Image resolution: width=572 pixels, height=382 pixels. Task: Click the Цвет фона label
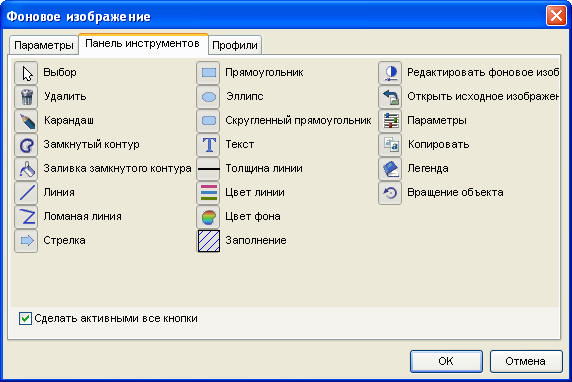pos(253,216)
